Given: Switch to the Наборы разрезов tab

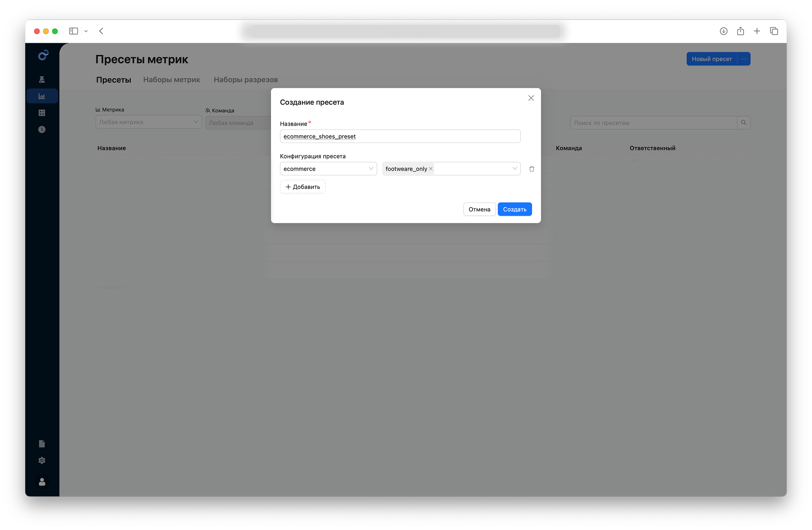Looking at the screenshot, I should tap(246, 80).
